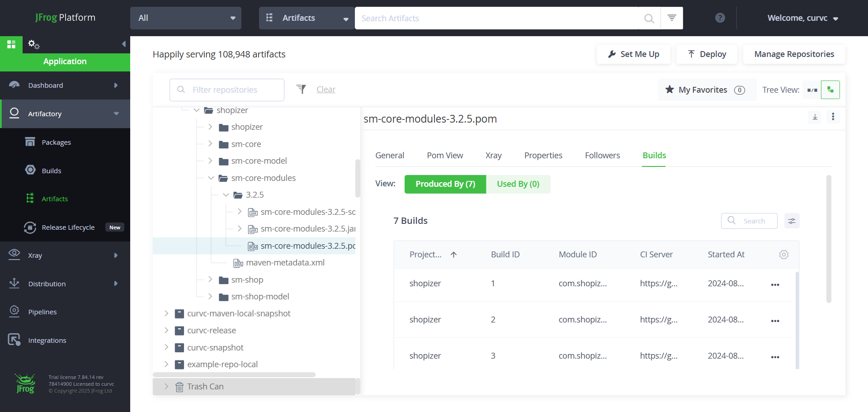The image size is (868, 412).
Task: Open actions for shopizer build 2
Action: (775, 321)
